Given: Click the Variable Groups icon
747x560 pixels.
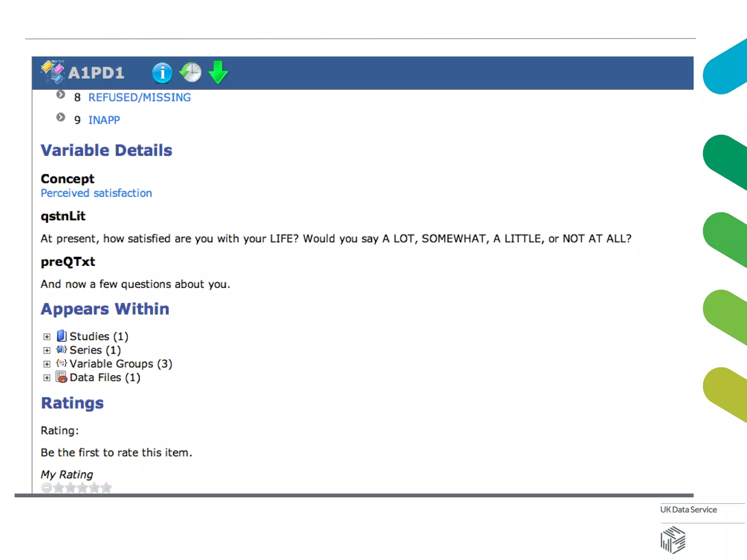Looking at the screenshot, I should pyautogui.click(x=62, y=363).
